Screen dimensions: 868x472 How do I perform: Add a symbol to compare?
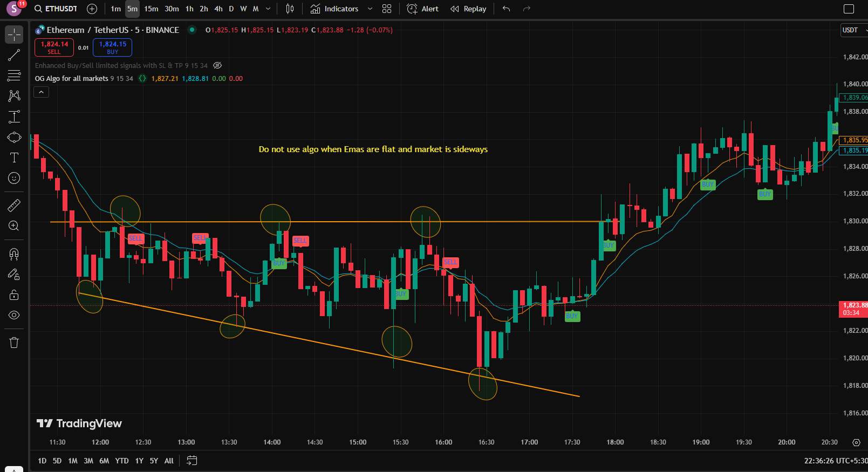pos(92,9)
